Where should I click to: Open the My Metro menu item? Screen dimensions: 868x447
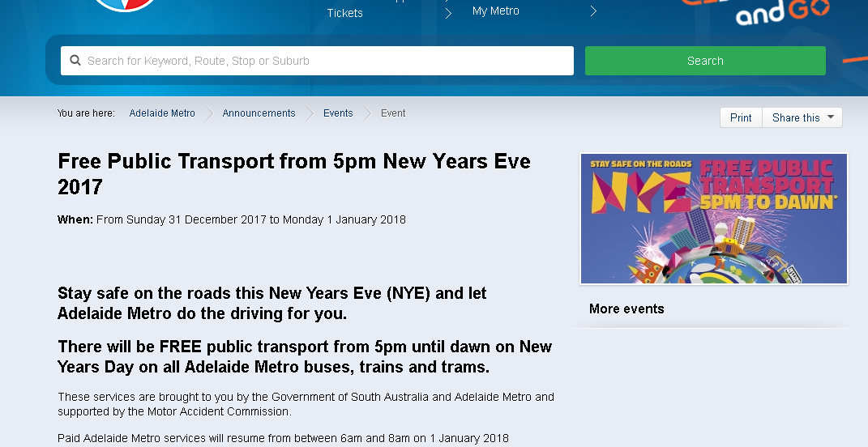(x=495, y=11)
